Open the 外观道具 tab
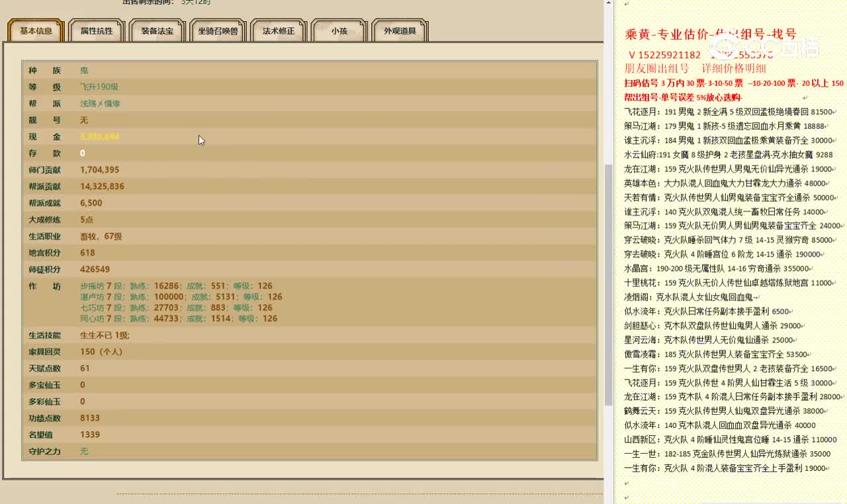847x504 pixels. 400,30
